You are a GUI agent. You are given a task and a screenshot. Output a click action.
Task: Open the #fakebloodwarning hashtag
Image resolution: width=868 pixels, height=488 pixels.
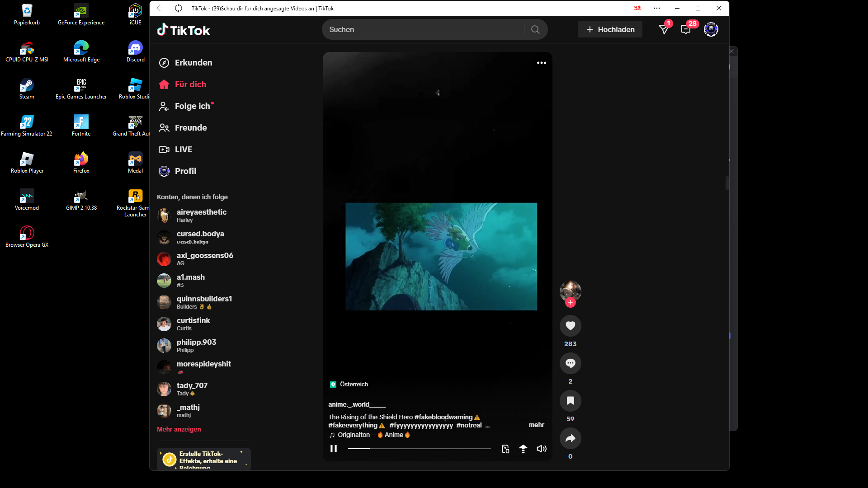pyautogui.click(x=443, y=417)
